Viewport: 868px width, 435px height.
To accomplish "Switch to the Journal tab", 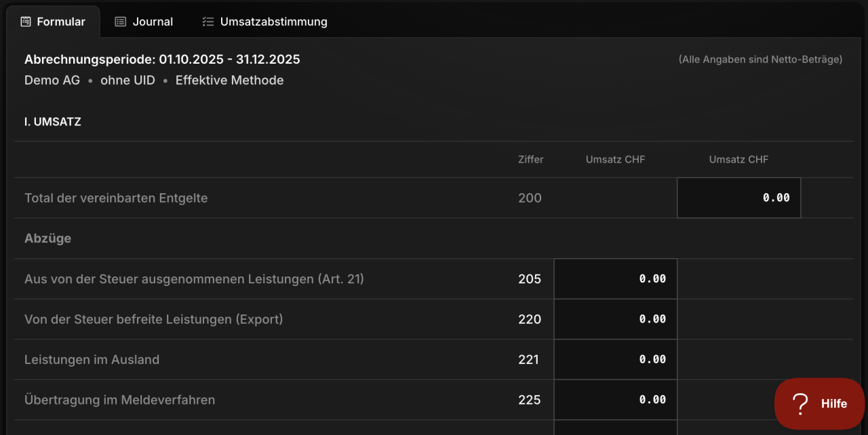I will (144, 22).
